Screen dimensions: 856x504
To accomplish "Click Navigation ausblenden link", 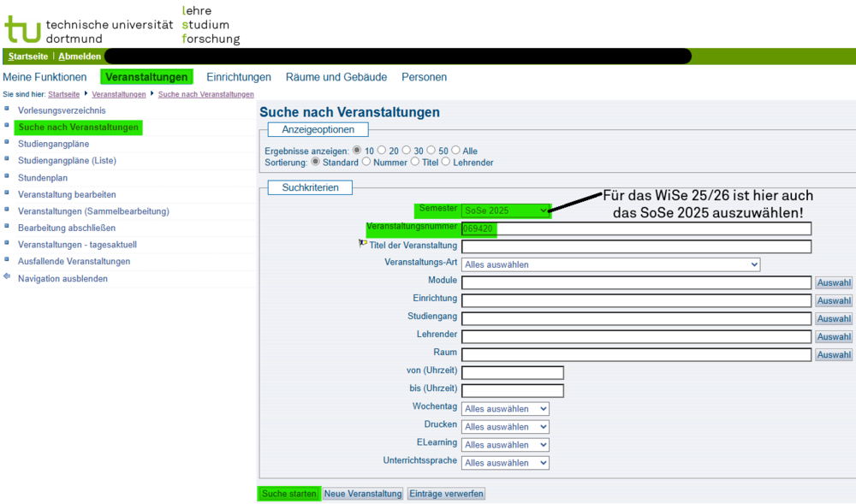I will click(62, 278).
